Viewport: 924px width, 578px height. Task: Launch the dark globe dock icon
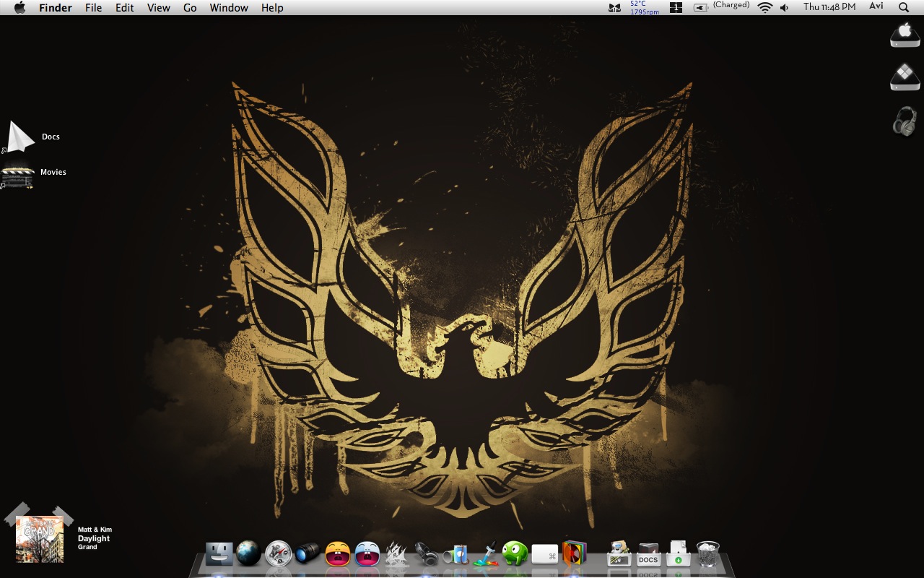pos(248,553)
